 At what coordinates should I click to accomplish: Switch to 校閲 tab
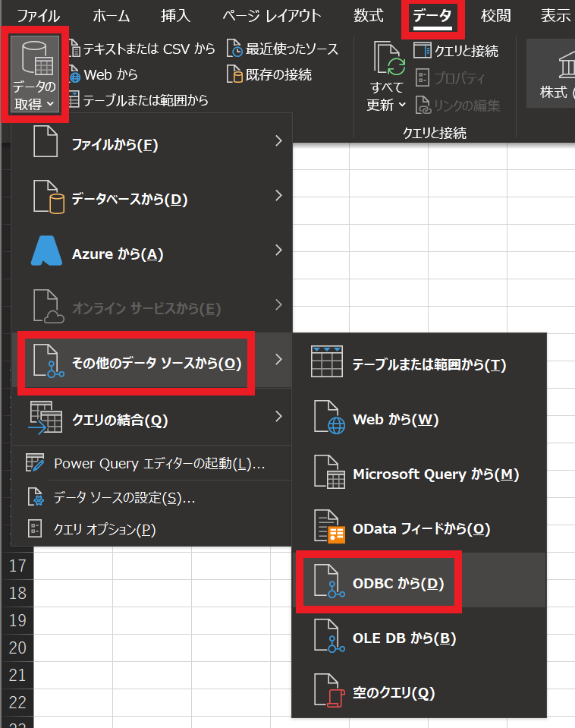pyautogui.click(x=495, y=16)
